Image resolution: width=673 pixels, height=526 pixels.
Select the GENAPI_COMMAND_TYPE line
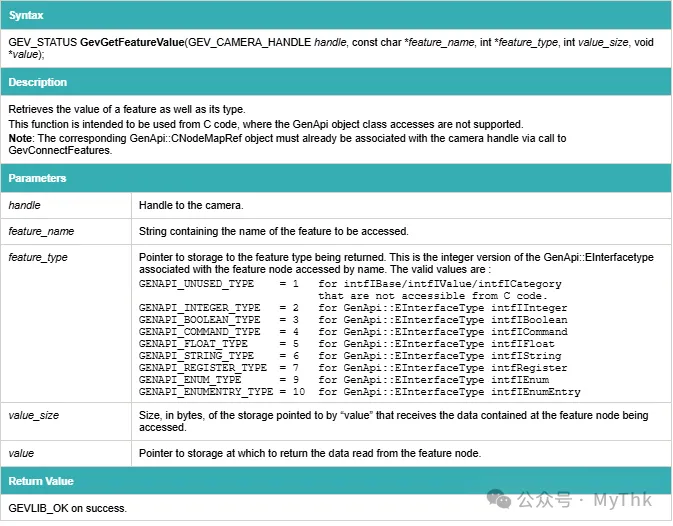(353, 332)
